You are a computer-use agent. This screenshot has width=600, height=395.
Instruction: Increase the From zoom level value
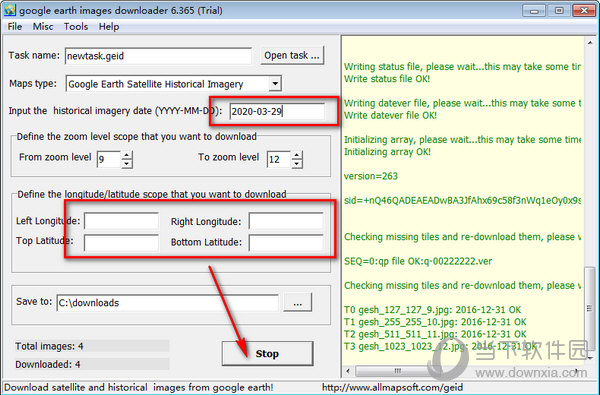tap(127, 155)
